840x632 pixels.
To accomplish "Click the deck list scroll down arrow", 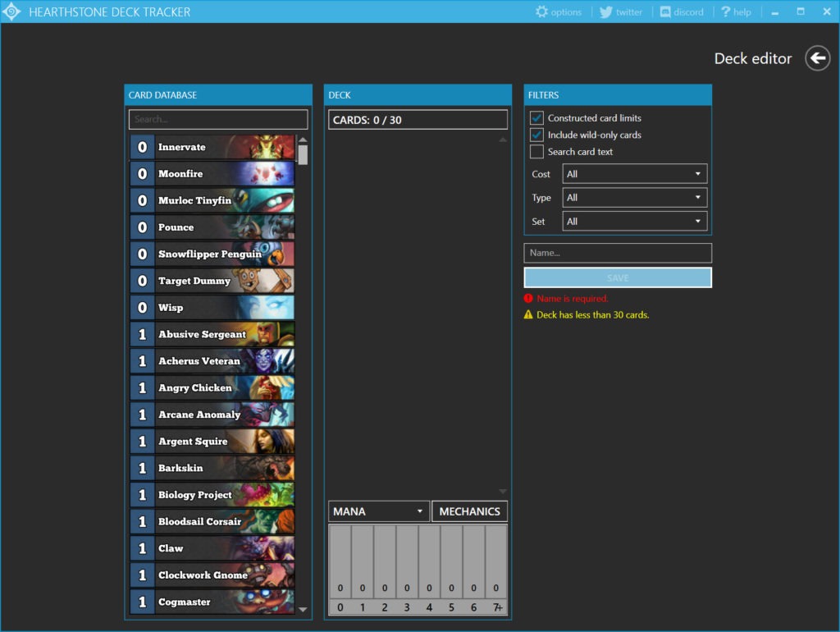I will pos(503,492).
